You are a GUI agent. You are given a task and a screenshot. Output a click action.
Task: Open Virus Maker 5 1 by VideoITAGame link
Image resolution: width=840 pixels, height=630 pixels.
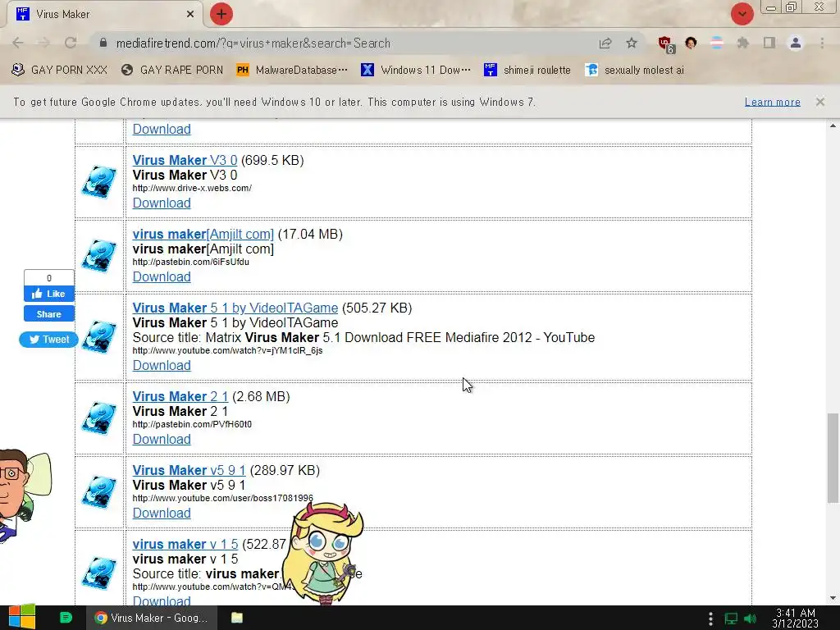235,308
